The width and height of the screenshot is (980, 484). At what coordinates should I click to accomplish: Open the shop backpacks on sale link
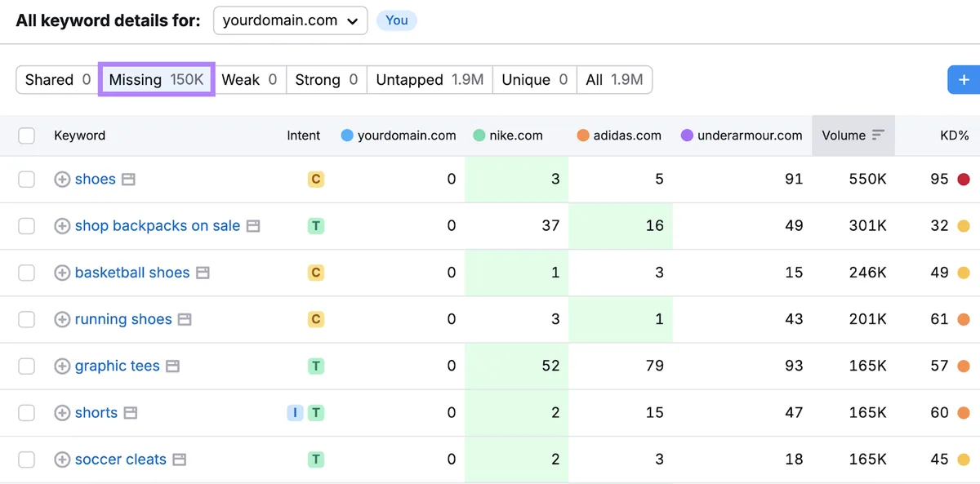[158, 226]
